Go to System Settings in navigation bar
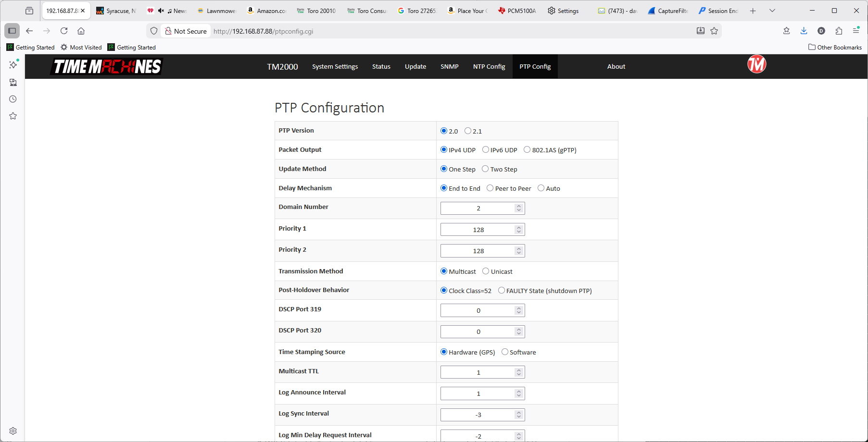The image size is (868, 442). coord(335,67)
